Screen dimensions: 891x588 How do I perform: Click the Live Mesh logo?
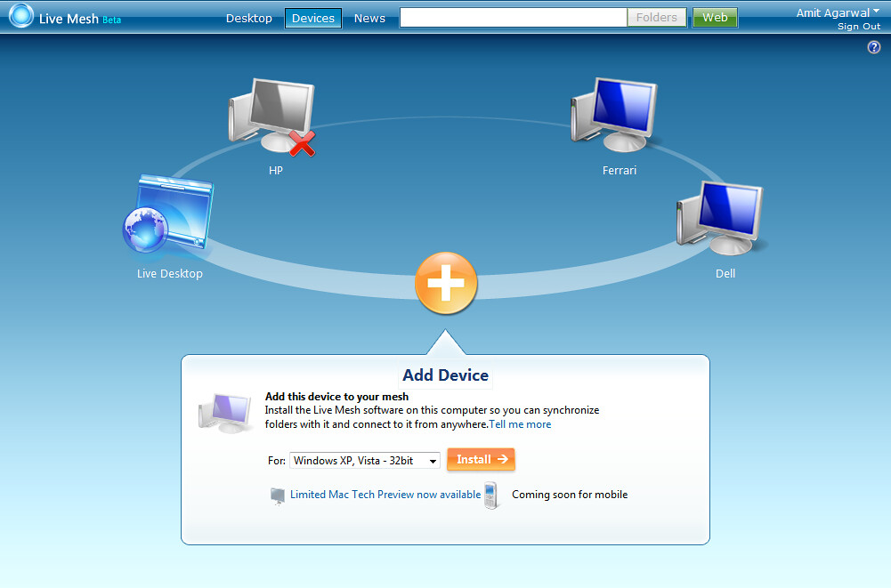(62, 15)
